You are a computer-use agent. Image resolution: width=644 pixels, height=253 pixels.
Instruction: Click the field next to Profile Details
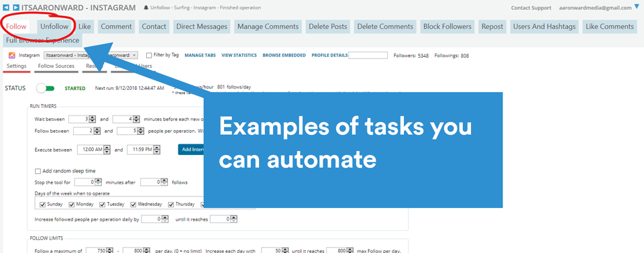368,55
